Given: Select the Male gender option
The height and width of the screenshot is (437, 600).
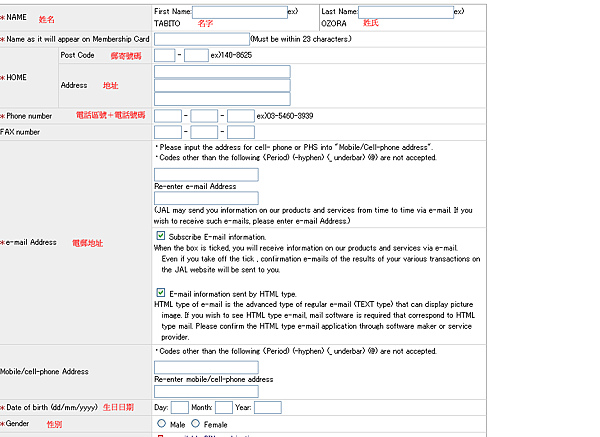Looking at the screenshot, I should point(161,424).
